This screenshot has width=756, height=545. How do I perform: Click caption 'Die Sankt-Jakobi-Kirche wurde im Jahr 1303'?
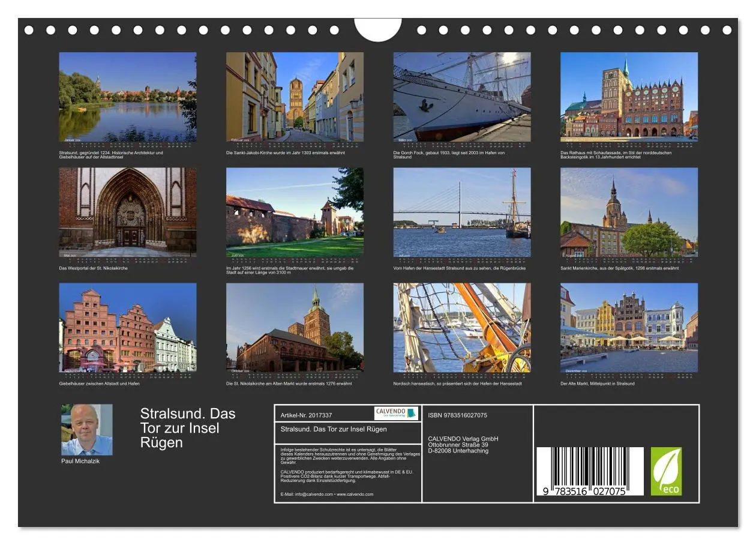286,153
